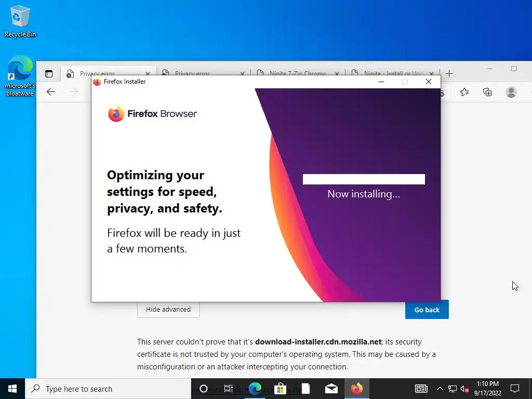
Task: Maximize the Edge browser window
Action: (514, 69)
